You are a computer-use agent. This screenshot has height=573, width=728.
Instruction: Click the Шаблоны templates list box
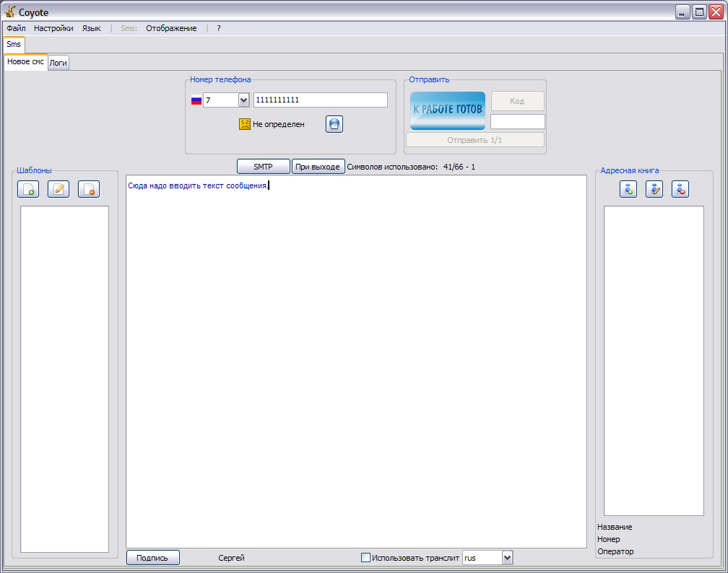pyautogui.click(x=64, y=379)
